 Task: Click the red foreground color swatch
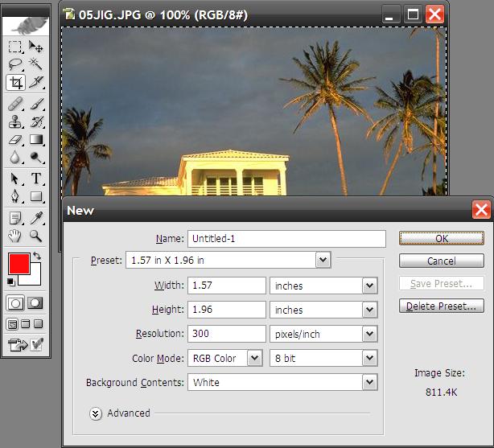click(x=19, y=263)
